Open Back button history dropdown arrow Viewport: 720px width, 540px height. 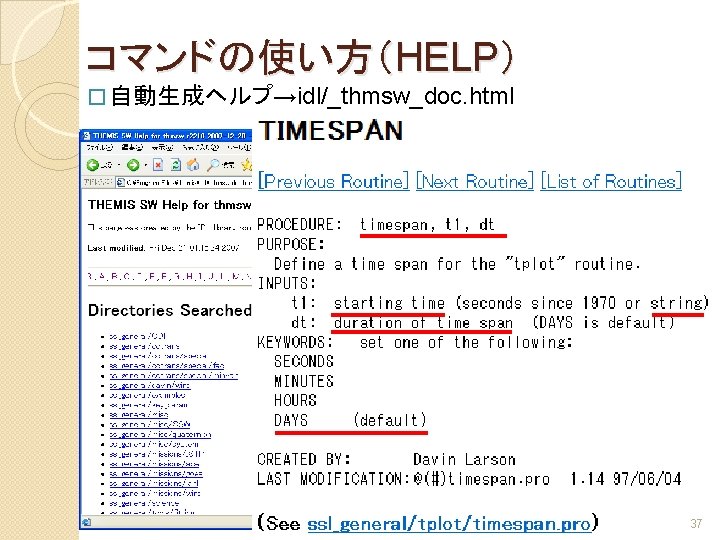pyautogui.click(x=119, y=165)
